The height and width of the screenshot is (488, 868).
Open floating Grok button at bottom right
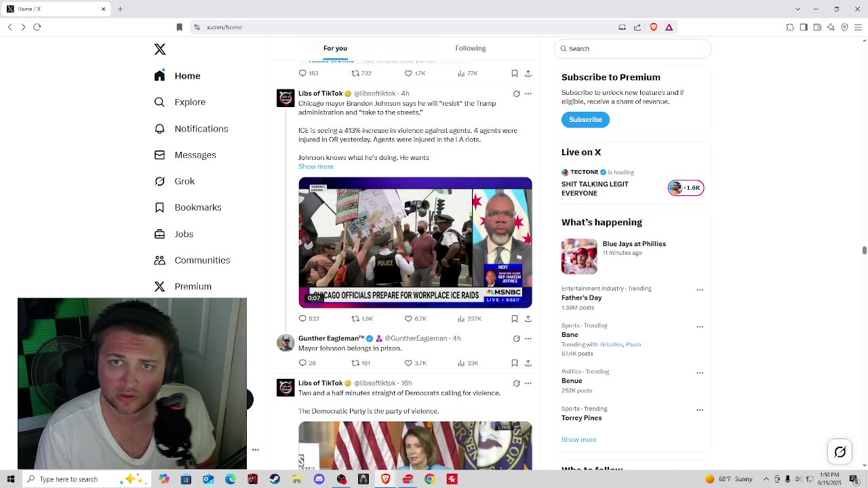coord(840,452)
